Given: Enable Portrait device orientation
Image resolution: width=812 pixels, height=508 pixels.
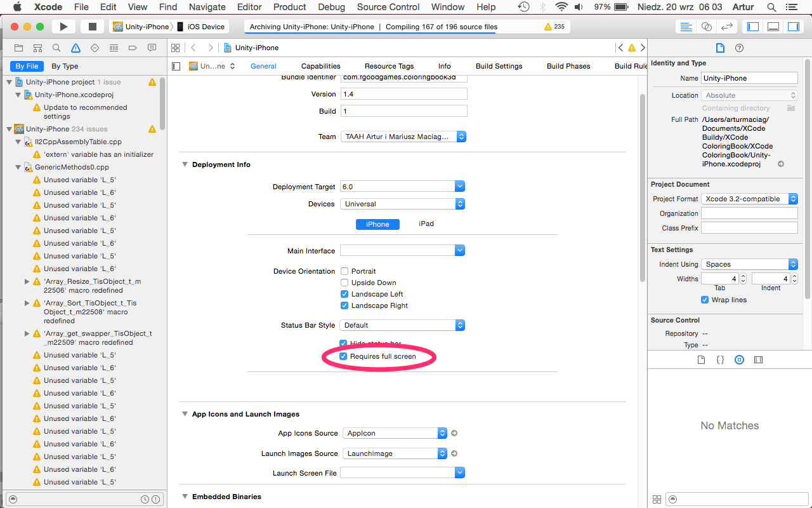Looking at the screenshot, I should pyautogui.click(x=344, y=271).
